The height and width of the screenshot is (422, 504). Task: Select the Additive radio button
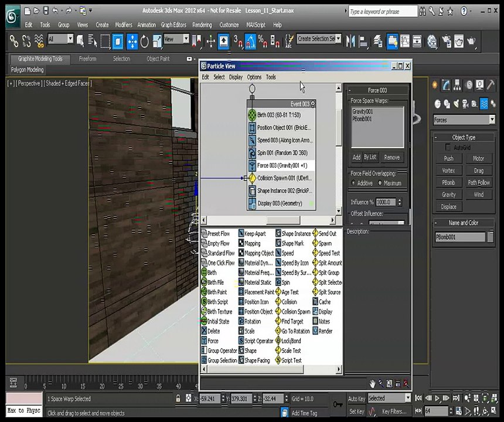point(353,183)
